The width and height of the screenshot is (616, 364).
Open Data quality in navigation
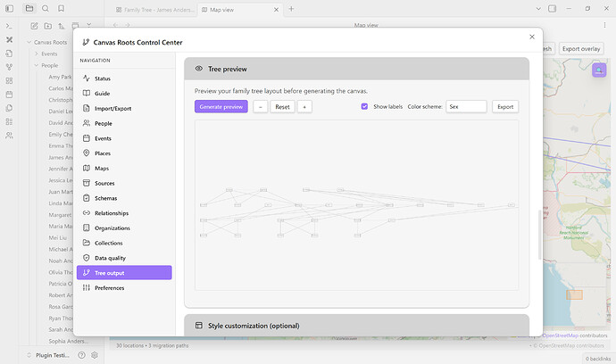(110, 258)
